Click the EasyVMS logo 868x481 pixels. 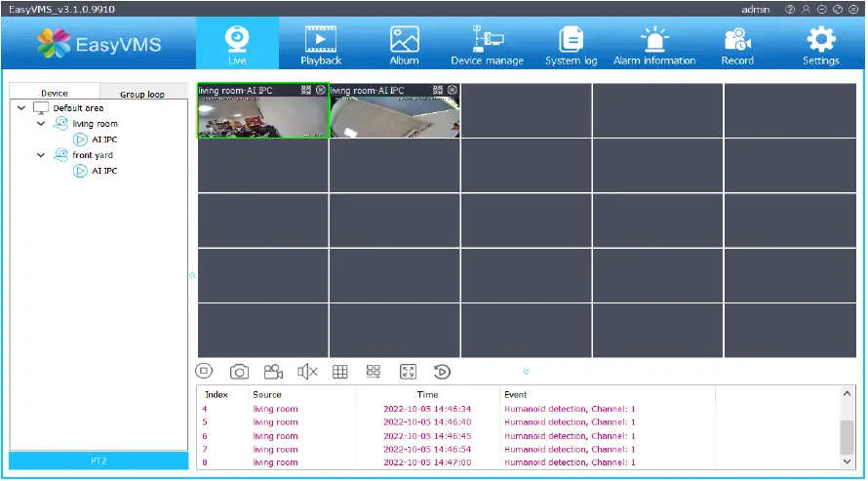tap(99, 44)
